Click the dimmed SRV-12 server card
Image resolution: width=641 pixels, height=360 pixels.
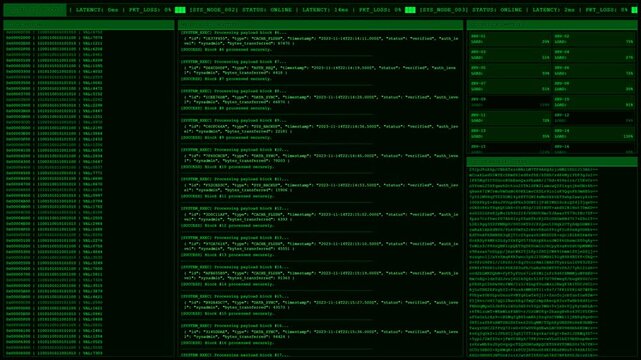pyautogui.click(x=594, y=118)
